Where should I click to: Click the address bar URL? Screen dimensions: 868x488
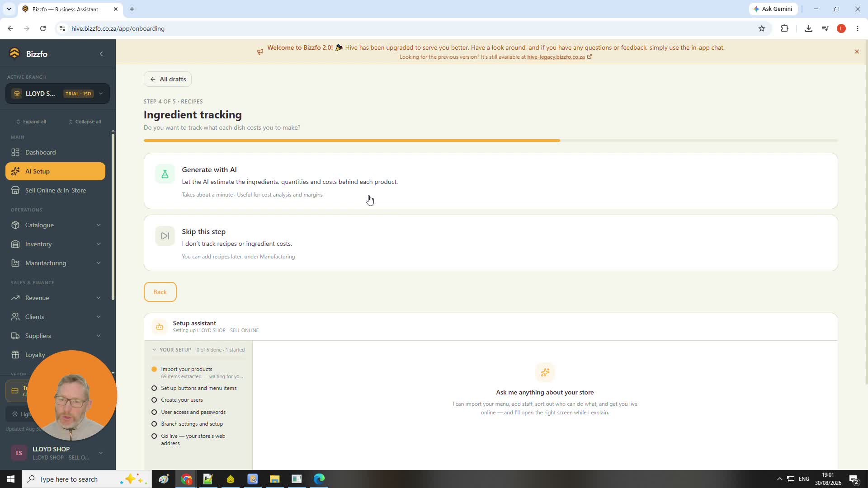point(118,28)
